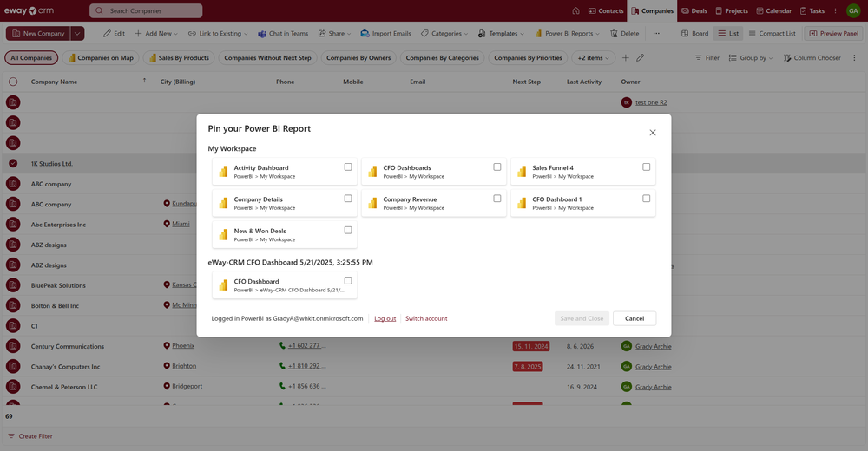Click the Filter button
Viewport: 868px width, 451px height.
pyautogui.click(x=707, y=57)
